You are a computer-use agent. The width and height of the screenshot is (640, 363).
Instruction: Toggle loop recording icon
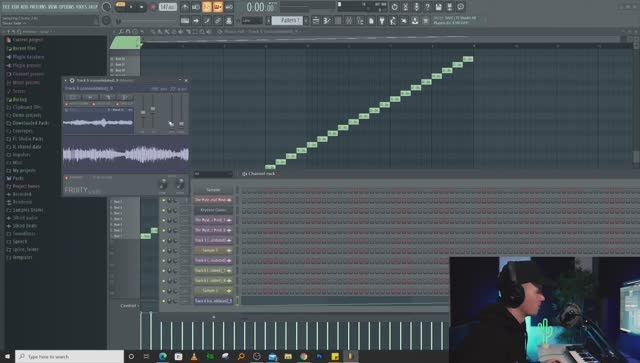[229, 7]
